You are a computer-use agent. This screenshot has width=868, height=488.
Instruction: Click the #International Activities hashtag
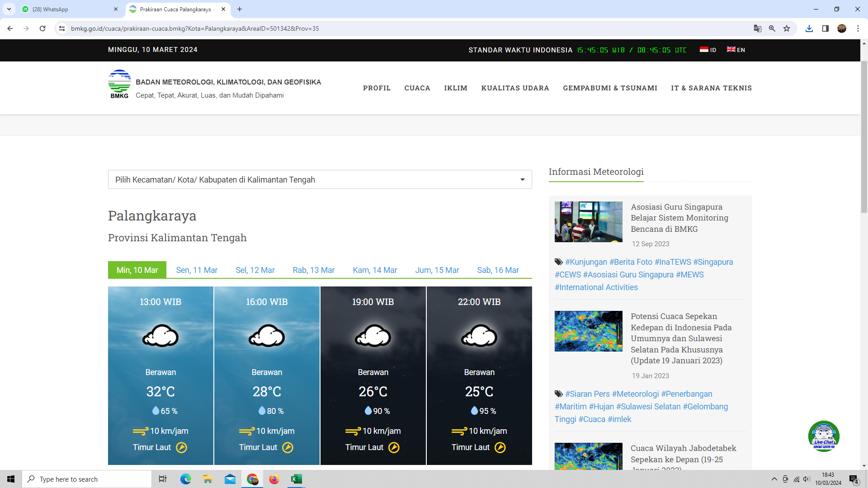tap(596, 287)
